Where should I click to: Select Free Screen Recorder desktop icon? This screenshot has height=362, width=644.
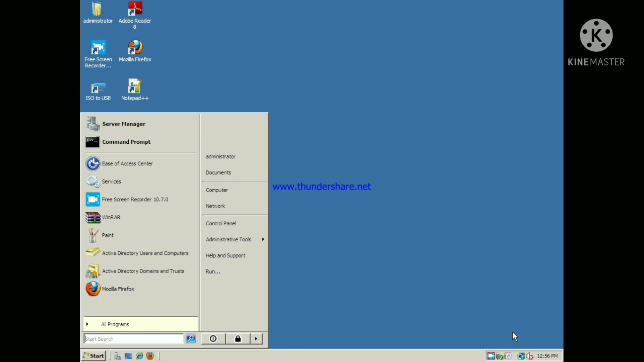(x=98, y=54)
